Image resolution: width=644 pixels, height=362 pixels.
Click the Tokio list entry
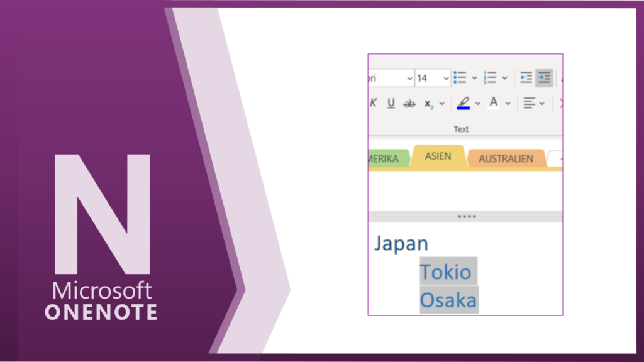(445, 272)
